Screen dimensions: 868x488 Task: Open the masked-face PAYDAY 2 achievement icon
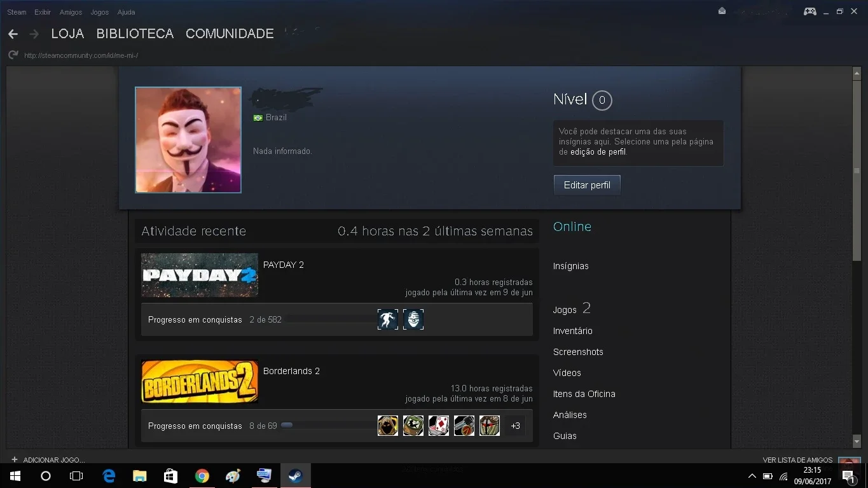413,319
